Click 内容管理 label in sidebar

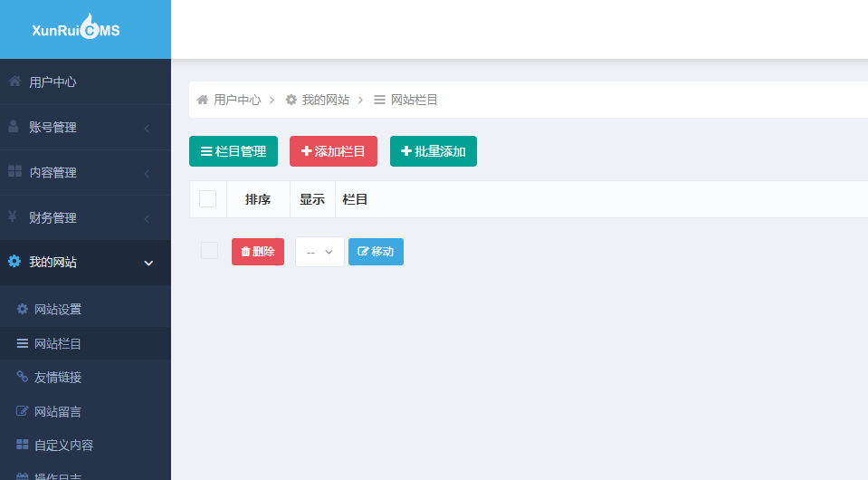(x=52, y=173)
